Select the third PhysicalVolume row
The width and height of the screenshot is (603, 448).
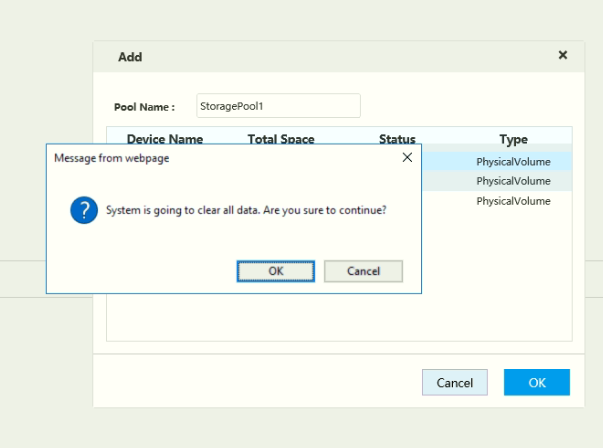click(513, 201)
